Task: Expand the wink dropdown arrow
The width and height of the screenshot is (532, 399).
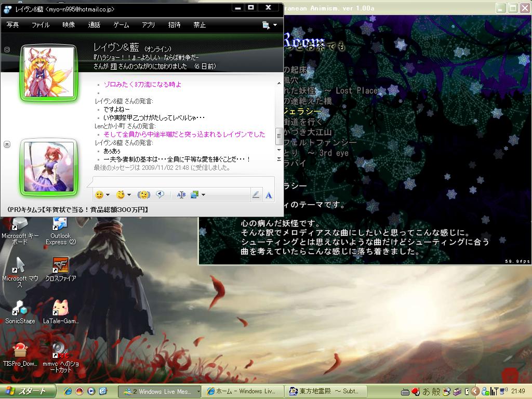Action: (129, 195)
